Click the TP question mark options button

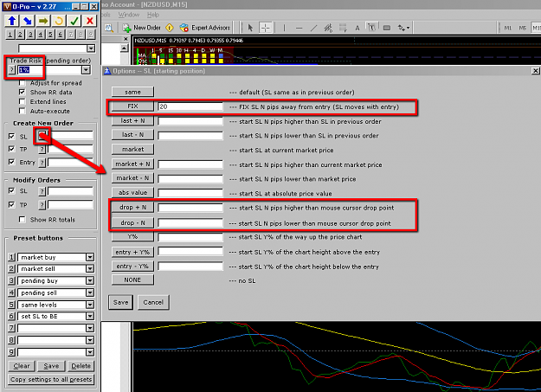tap(42, 149)
